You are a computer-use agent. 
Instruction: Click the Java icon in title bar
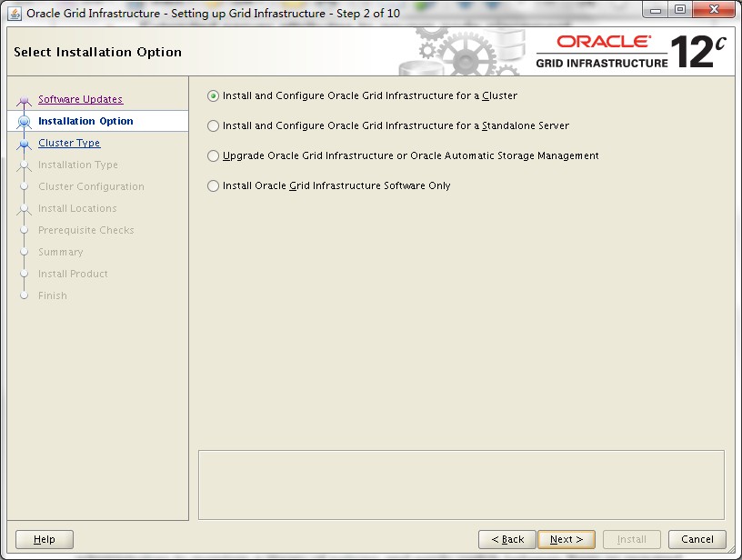(15, 14)
